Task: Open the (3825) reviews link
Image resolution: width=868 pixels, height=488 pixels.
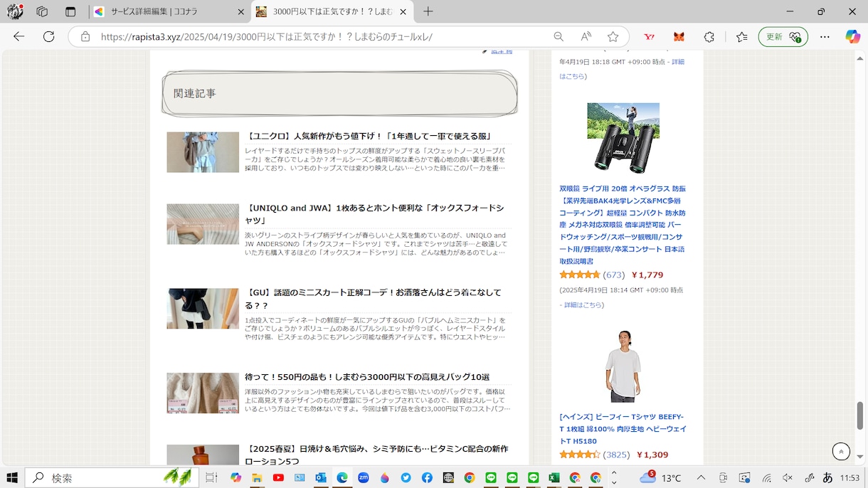Action: pos(616,455)
